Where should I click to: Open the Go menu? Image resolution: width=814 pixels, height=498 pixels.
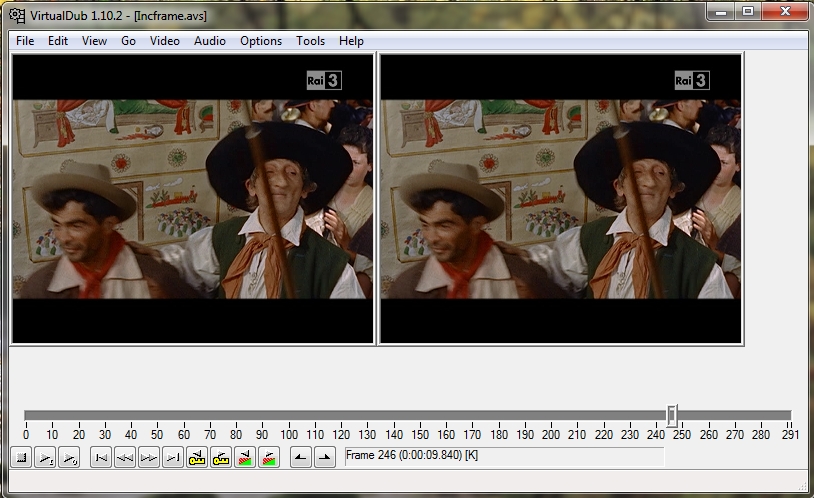click(x=128, y=41)
